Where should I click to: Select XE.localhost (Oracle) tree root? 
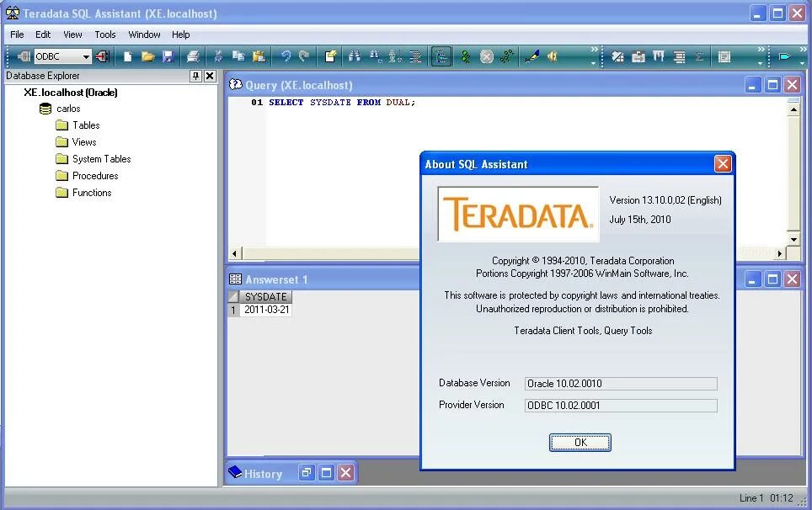(x=71, y=93)
